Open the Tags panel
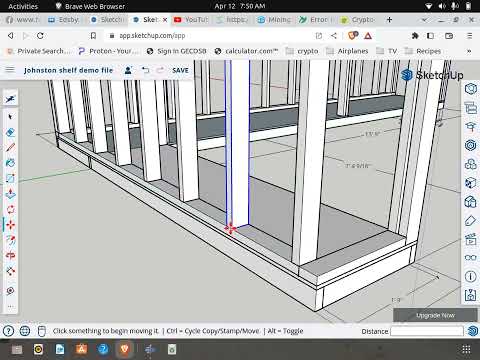480x360 pixels. 471,220
